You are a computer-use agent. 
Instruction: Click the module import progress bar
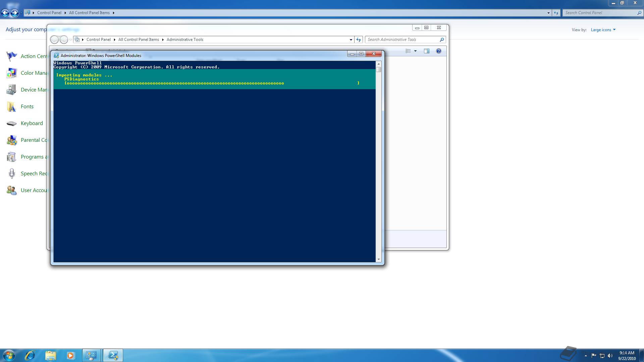click(x=212, y=83)
